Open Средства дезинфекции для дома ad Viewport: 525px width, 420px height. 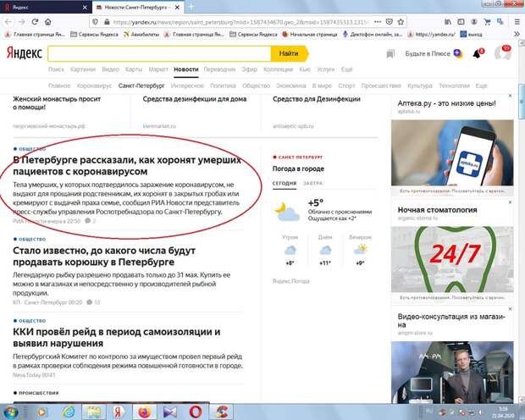[x=195, y=99]
